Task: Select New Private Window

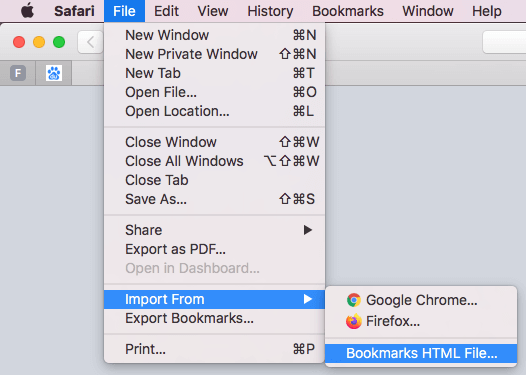Action: (214, 54)
